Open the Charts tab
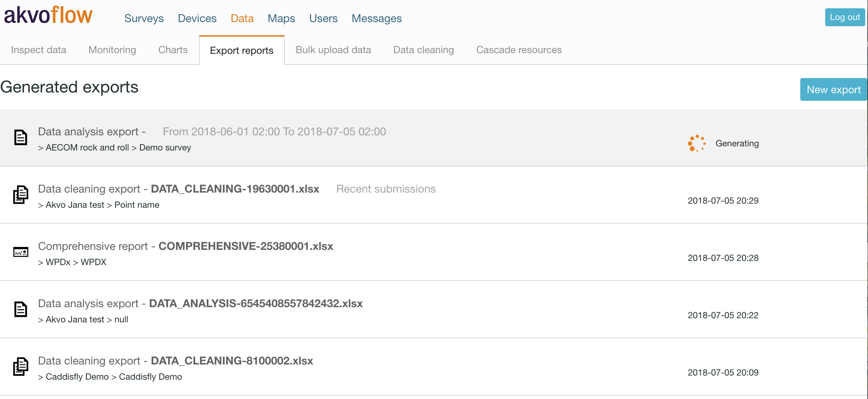 click(x=173, y=50)
